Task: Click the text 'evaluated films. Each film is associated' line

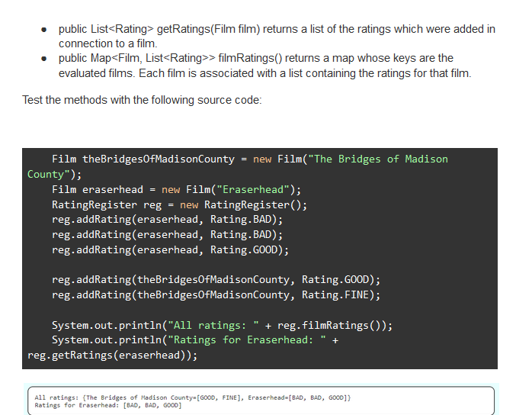Action: [x=265, y=73]
